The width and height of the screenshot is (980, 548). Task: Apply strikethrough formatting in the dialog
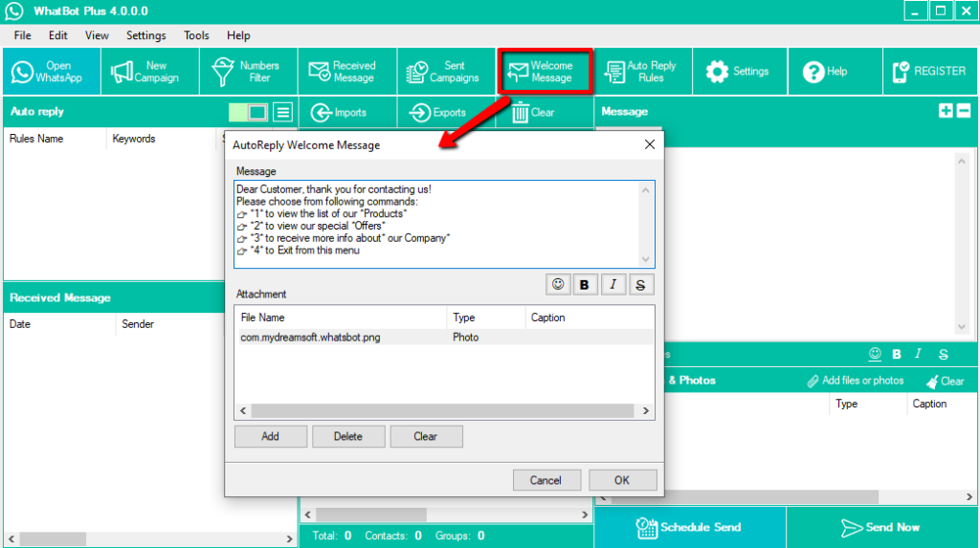pos(639,285)
